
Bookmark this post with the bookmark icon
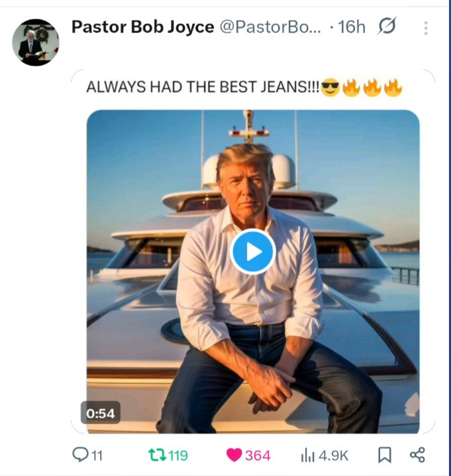384,455
